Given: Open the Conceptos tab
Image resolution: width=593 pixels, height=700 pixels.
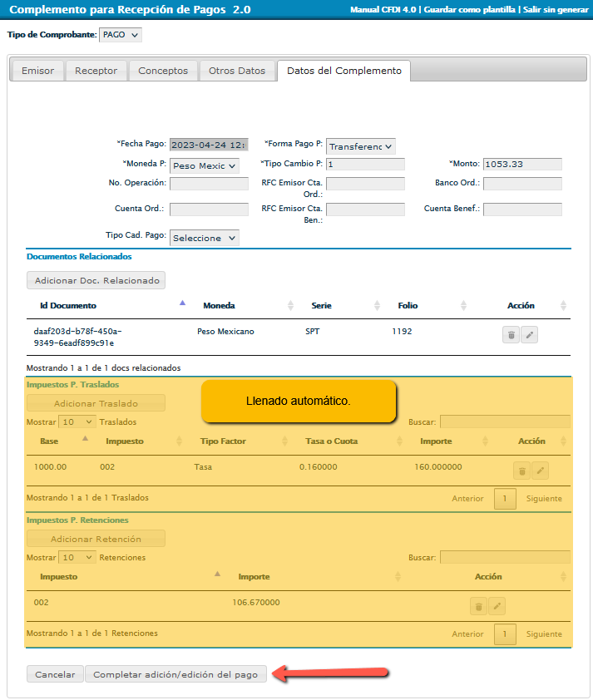Looking at the screenshot, I should [163, 71].
